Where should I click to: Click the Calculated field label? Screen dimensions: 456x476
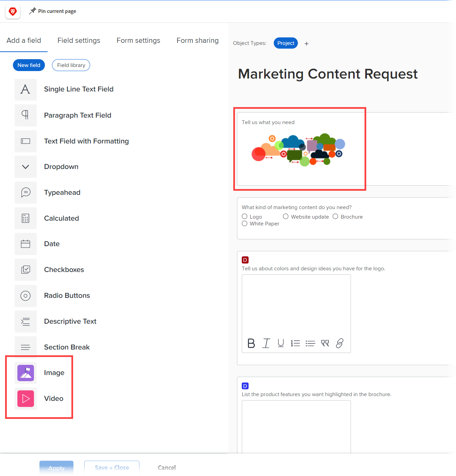(x=62, y=218)
